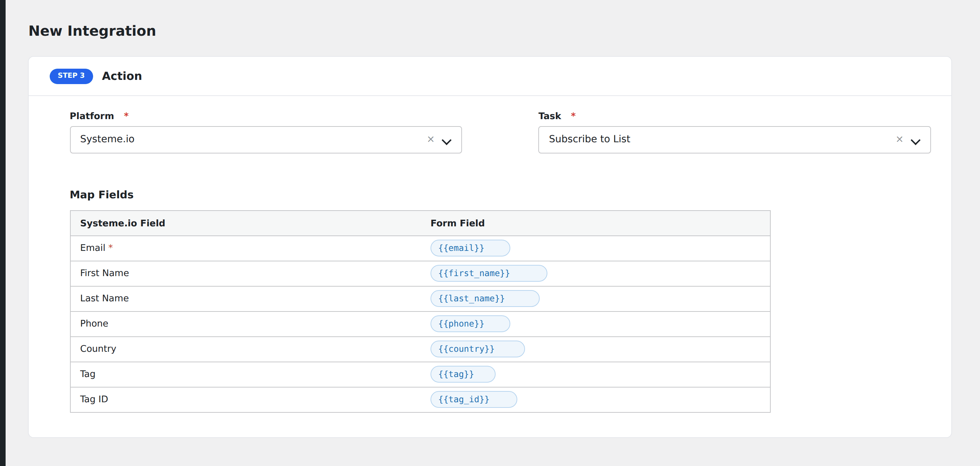Clear the Systeme.io platform selection
Screen dimensions: 980x466
click(430, 139)
